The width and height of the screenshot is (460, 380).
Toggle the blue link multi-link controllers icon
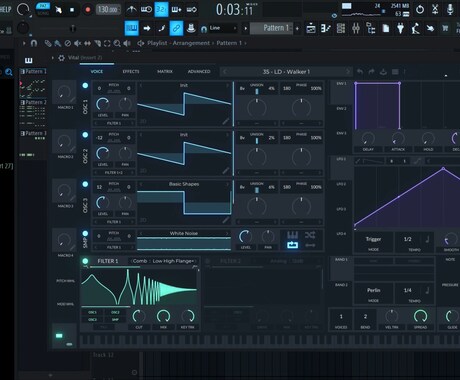pyautogui.click(x=176, y=28)
